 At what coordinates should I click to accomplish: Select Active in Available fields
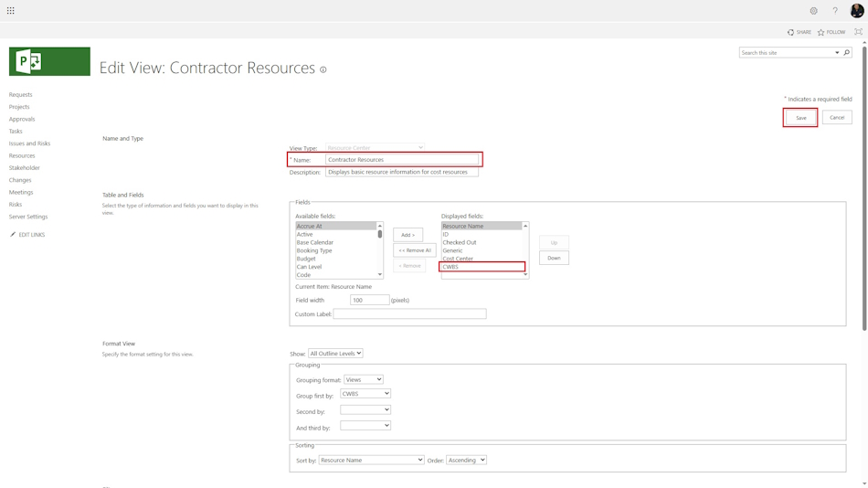[335, 234]
